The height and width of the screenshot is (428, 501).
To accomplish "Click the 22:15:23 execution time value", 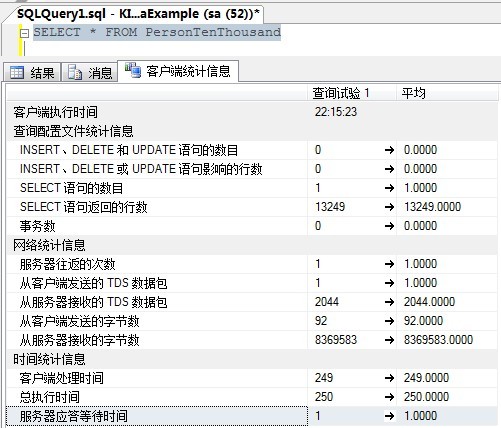I will [336, 112].
